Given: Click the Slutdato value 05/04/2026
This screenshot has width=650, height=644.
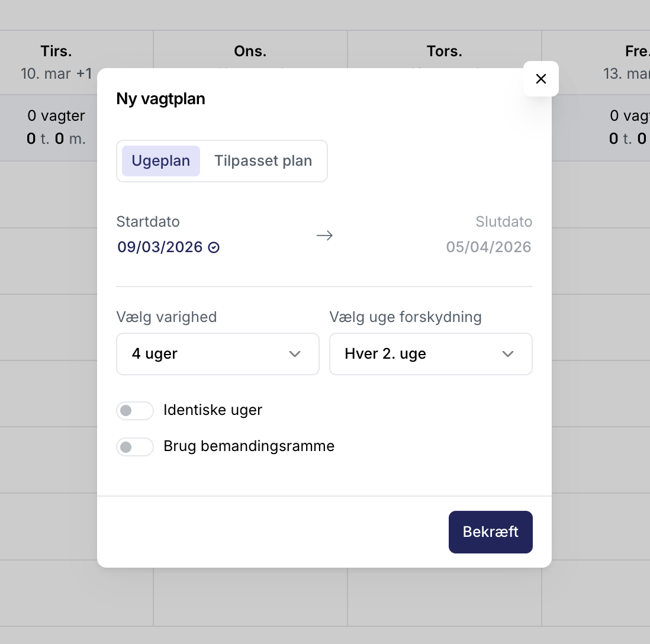Looking at the screenshot, I should (488, 247).
